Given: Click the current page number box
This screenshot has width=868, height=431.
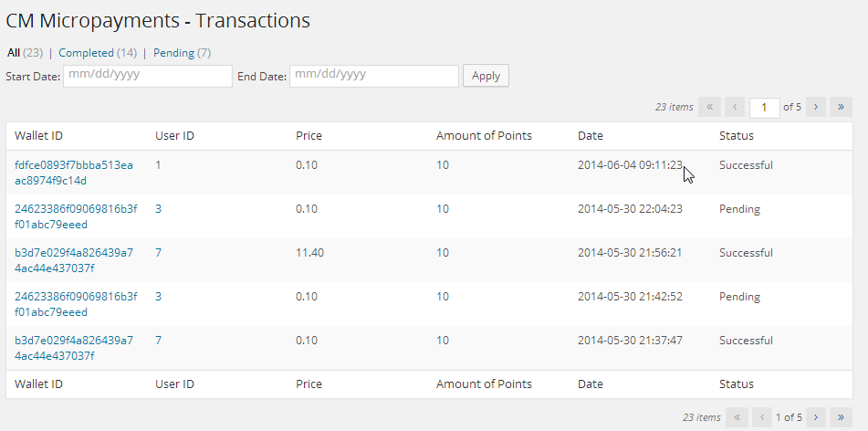Looking at the screenshot, I should [x=764, y=107].
